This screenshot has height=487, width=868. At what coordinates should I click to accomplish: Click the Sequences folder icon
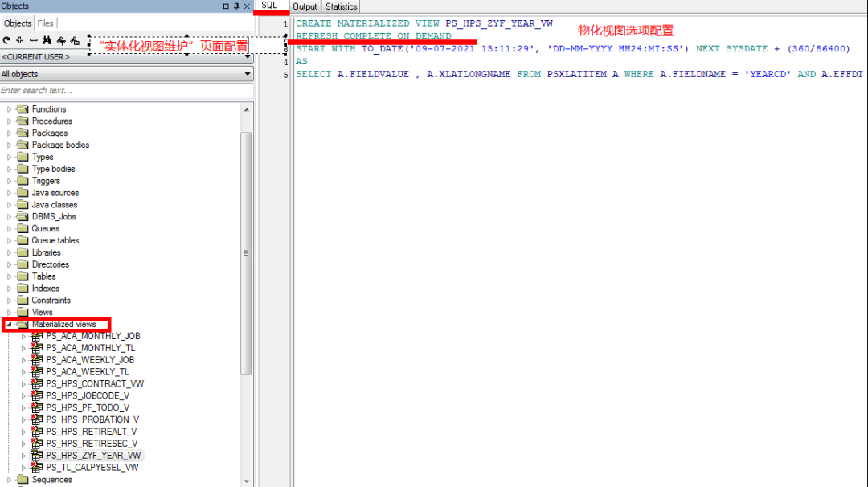coord(23,479)
